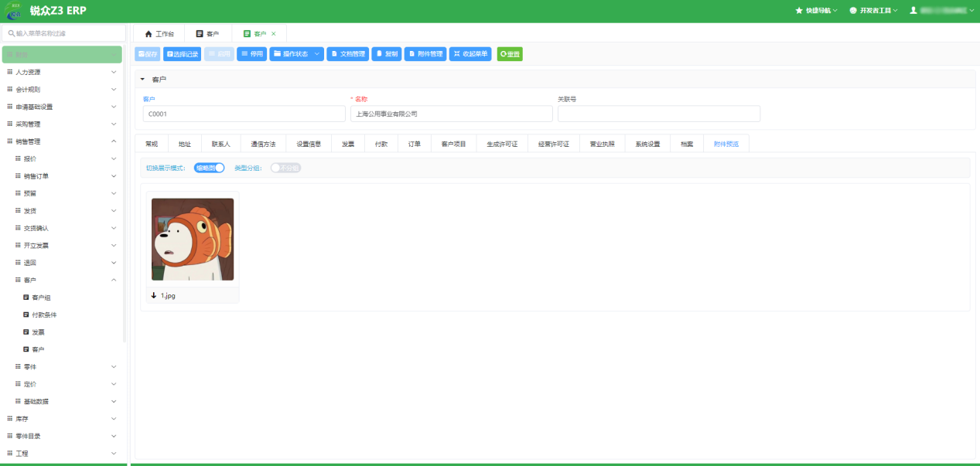This screenshot has height=466, width=980.
Task: Close the active green 客户 page tab
Action: 274,34
